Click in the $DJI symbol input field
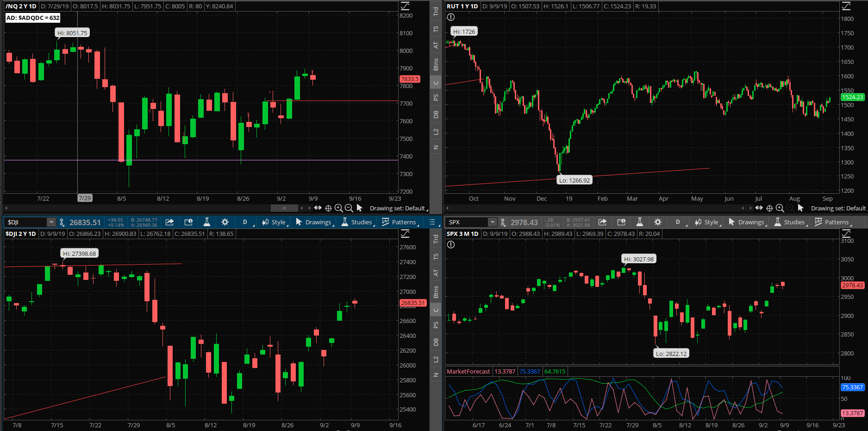 [x=26, y=222]
